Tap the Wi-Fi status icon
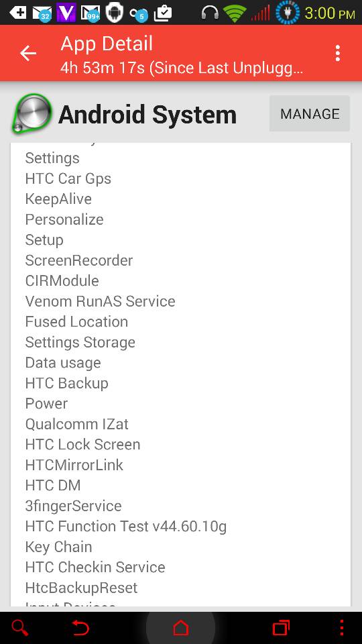This screenshot has width=362, height=644. point(235,13)
